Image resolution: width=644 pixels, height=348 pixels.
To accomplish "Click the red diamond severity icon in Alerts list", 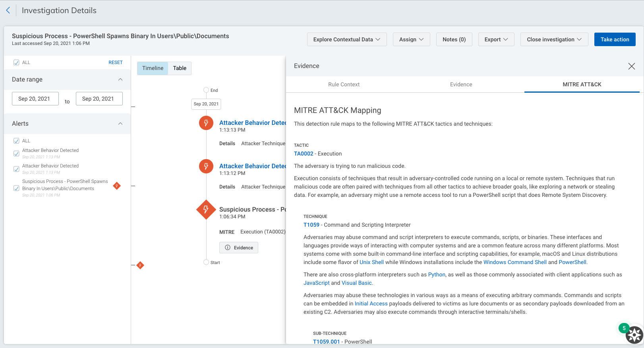I will tap(117, 186).
